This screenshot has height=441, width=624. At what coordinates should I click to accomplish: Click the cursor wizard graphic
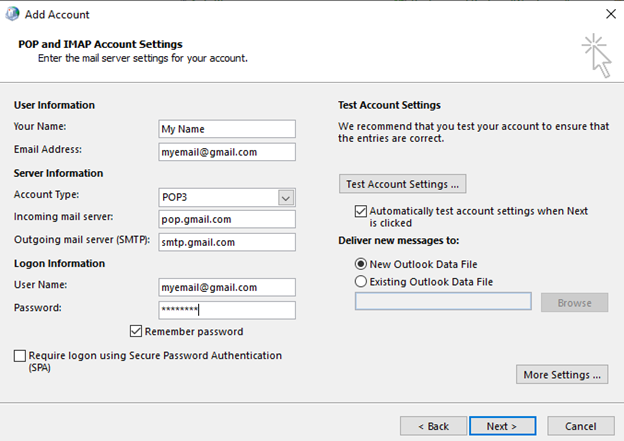coord(597,55)
